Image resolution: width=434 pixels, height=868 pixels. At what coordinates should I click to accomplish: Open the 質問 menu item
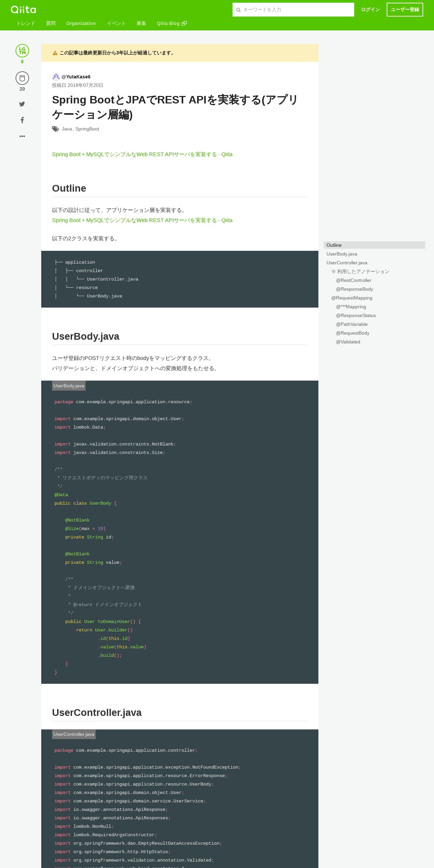(x=51, y=23)
